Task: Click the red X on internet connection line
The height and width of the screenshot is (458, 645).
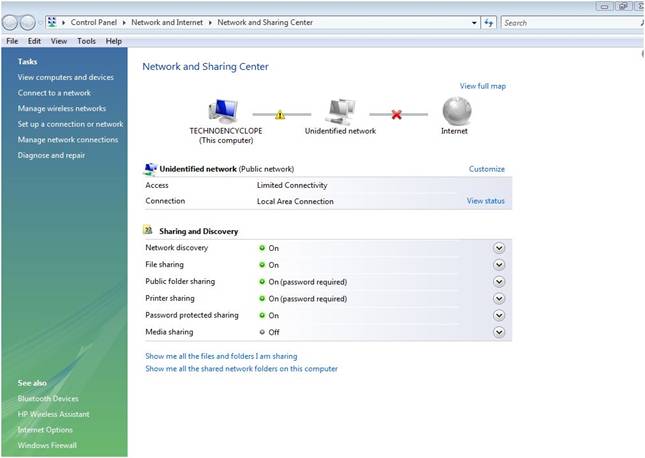Action: pyautogui.click(x=397, y=114)
